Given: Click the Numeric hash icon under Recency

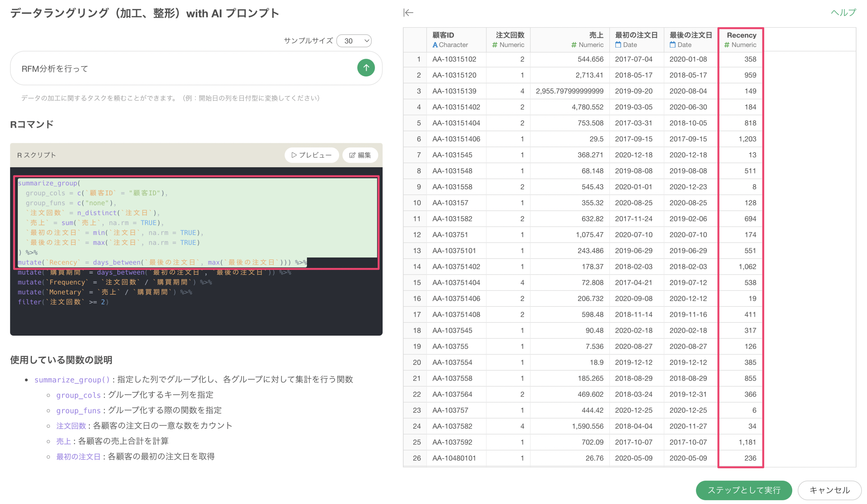Looking at the screenshot, I should (727, 45).
